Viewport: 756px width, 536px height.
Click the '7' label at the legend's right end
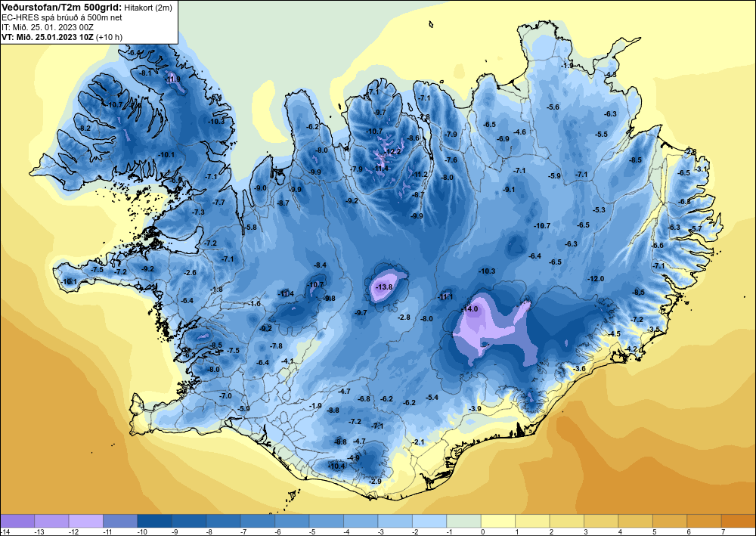722,531
